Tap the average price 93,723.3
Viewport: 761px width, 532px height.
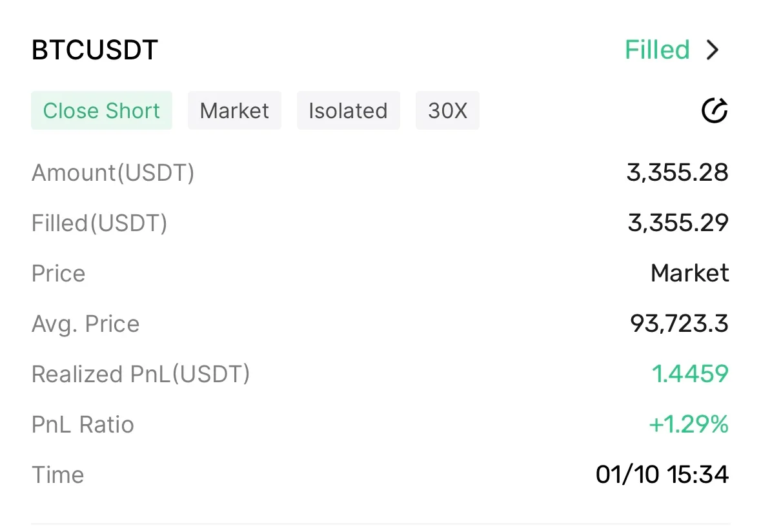[x=679, y=323]
